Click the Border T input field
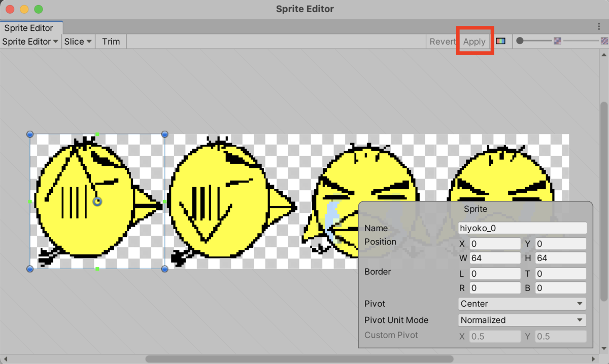 561,274
